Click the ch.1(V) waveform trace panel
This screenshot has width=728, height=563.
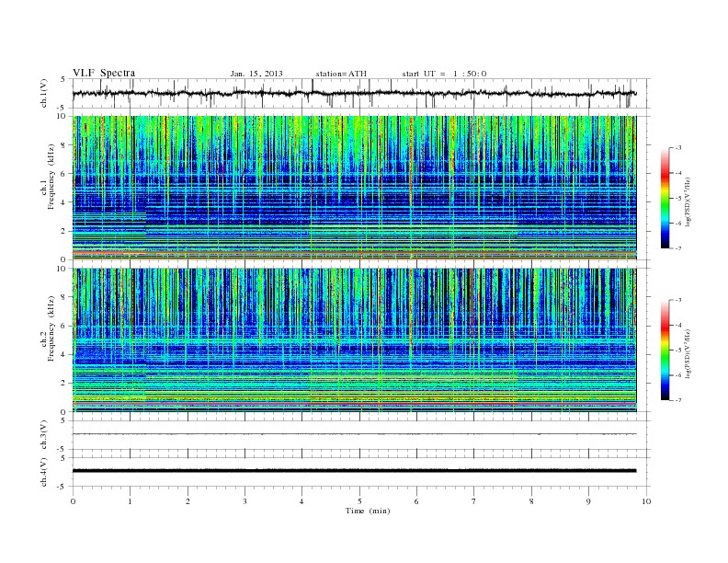click(361, 93)
